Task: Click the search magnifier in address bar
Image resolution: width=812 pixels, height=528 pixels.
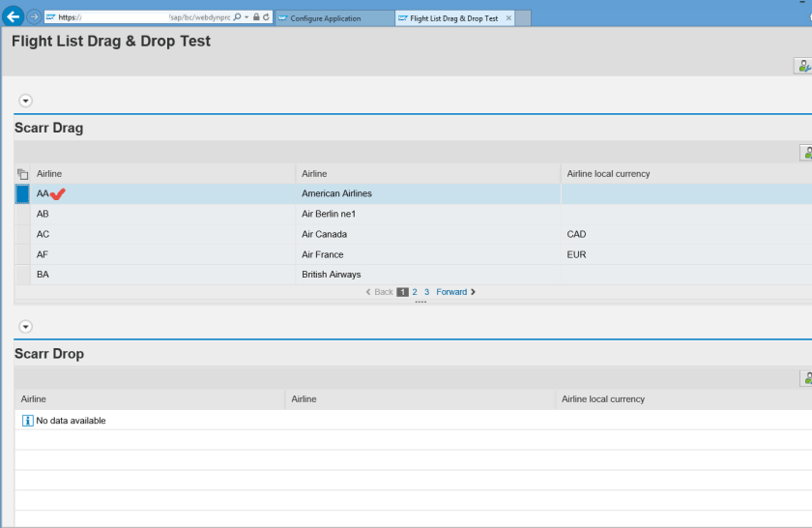Action: click(237, 17)
